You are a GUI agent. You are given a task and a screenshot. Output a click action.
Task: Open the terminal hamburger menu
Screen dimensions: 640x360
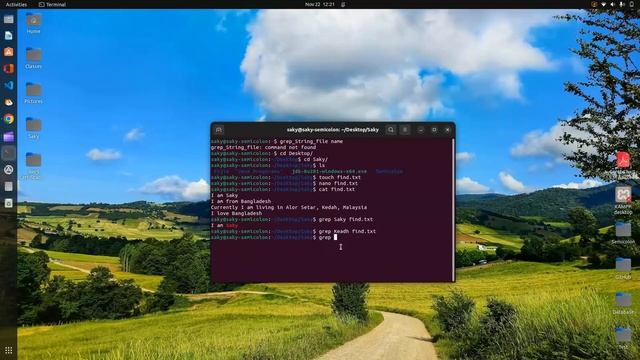(x=405, y=130)
